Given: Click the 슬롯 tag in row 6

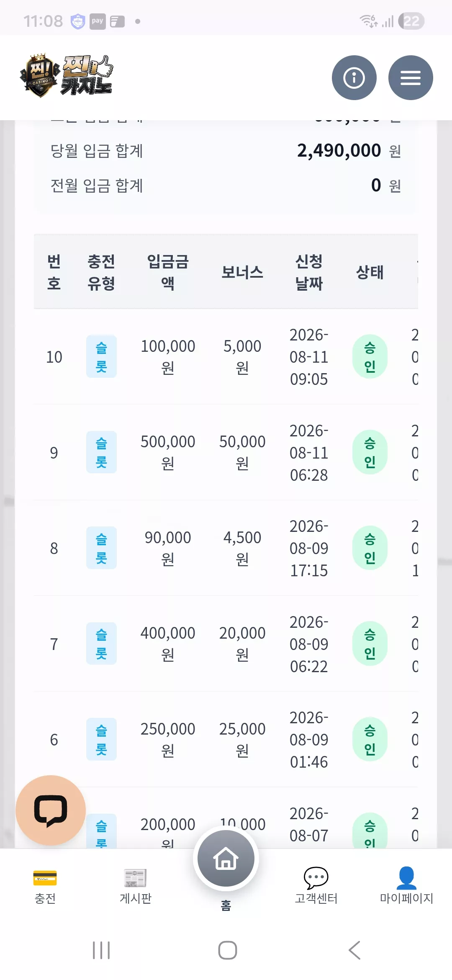Looking at the screenshot, I should click(x=101, y=739).
